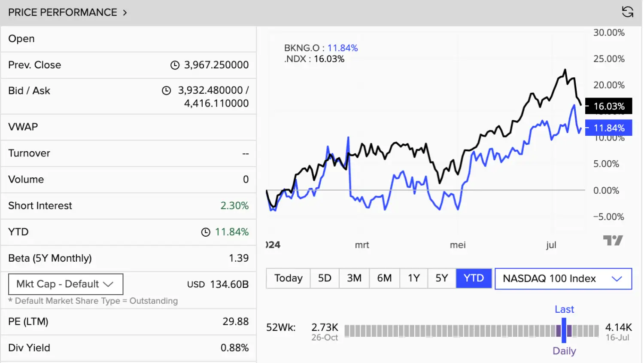Click the Volume row label
Screen dimensions: 644x363
(26, 180)
